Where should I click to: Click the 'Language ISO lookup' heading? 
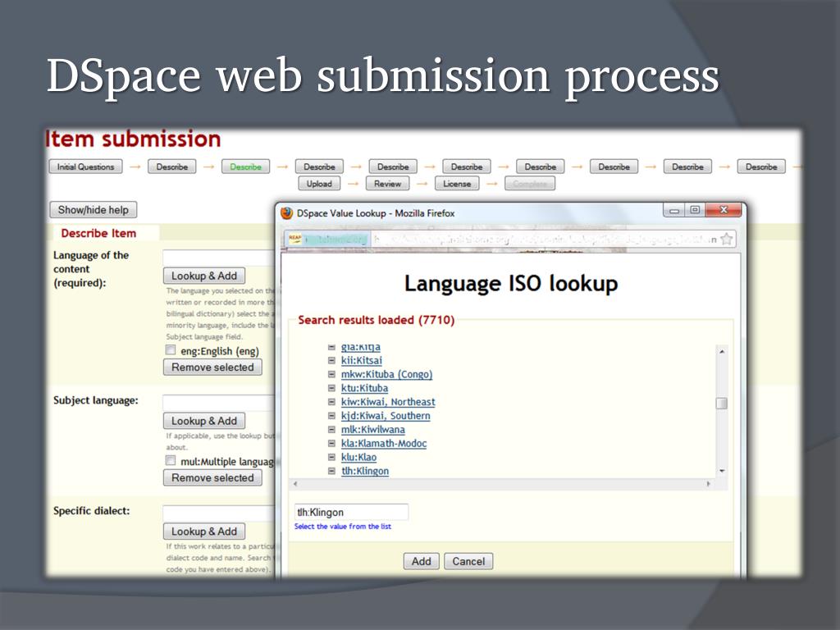click(511, 283)
